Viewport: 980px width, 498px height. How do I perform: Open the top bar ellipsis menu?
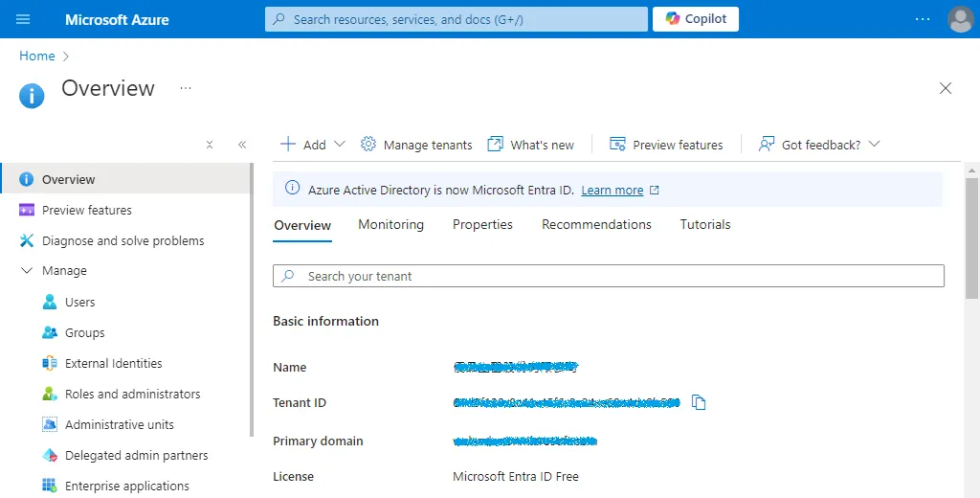click(923, 19)
